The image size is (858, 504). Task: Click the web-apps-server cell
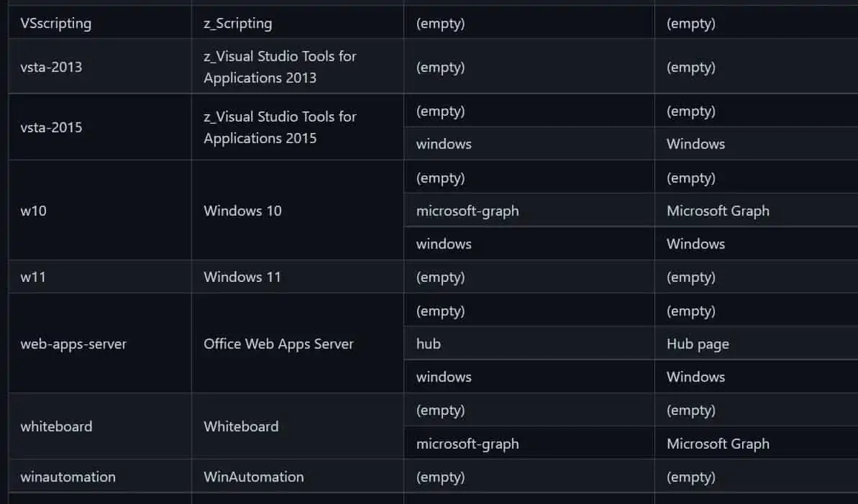[73, 344]
